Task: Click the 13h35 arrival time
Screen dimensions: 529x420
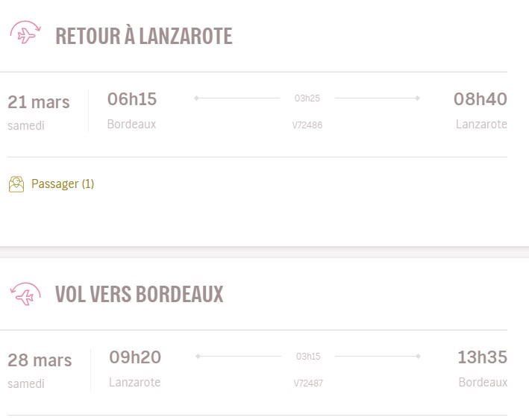Action: pos(482,357)
